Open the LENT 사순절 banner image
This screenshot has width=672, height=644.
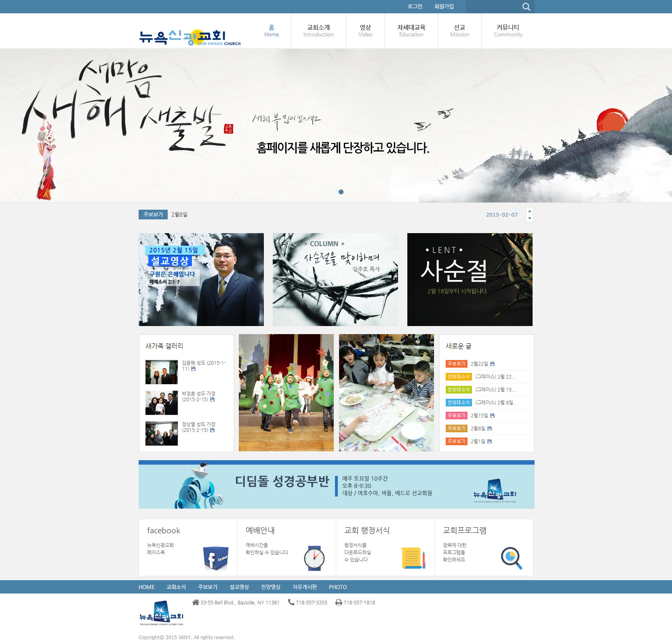[x=470, y=280]
